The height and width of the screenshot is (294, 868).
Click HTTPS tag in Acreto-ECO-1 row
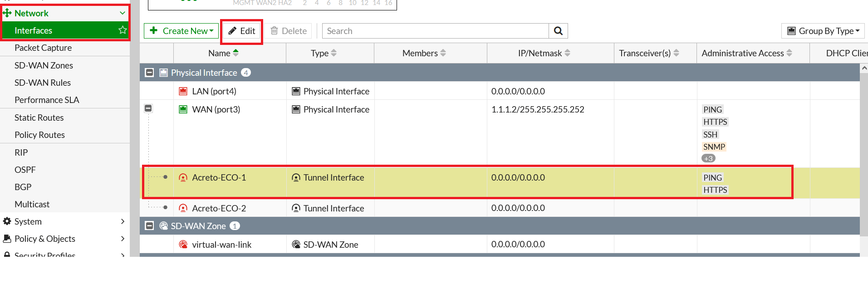click(x=715, y=190)
